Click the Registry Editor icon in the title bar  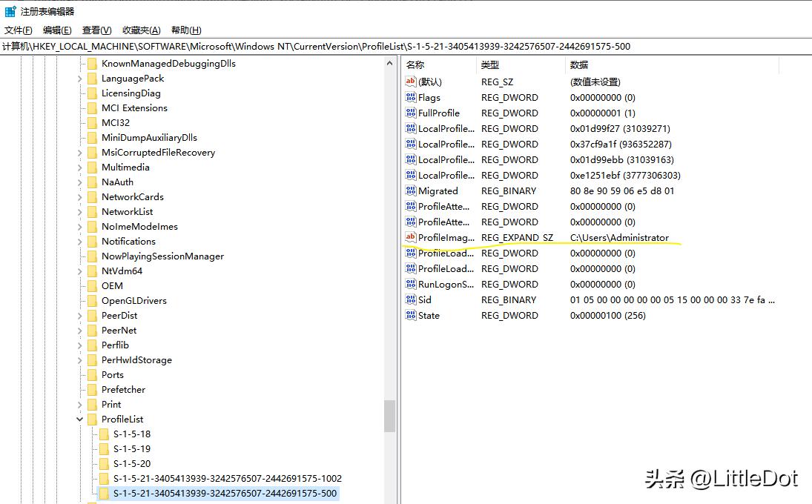(10, 10)
